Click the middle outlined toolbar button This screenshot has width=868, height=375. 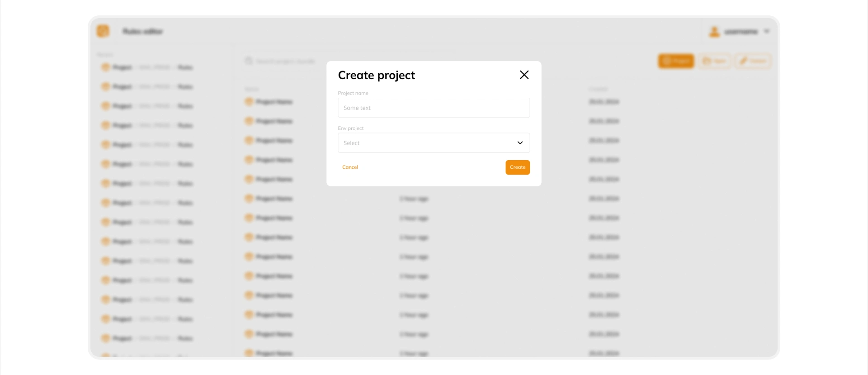tap(714, 61)
